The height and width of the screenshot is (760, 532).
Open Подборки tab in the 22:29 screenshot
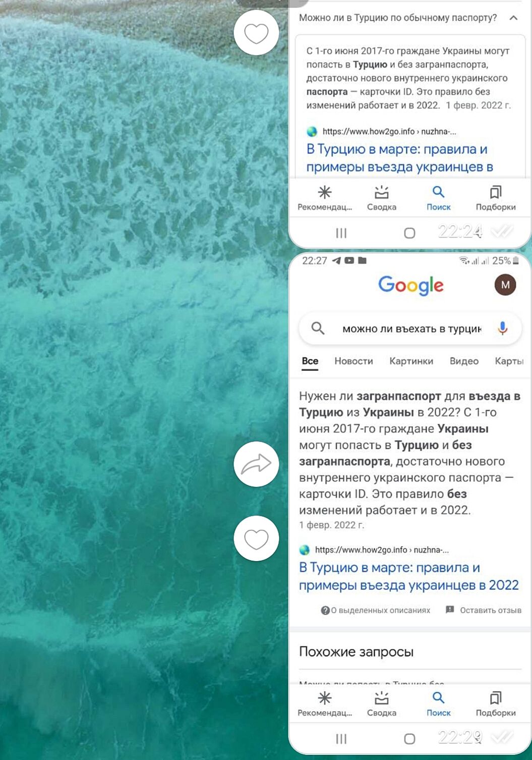(496, 704)
